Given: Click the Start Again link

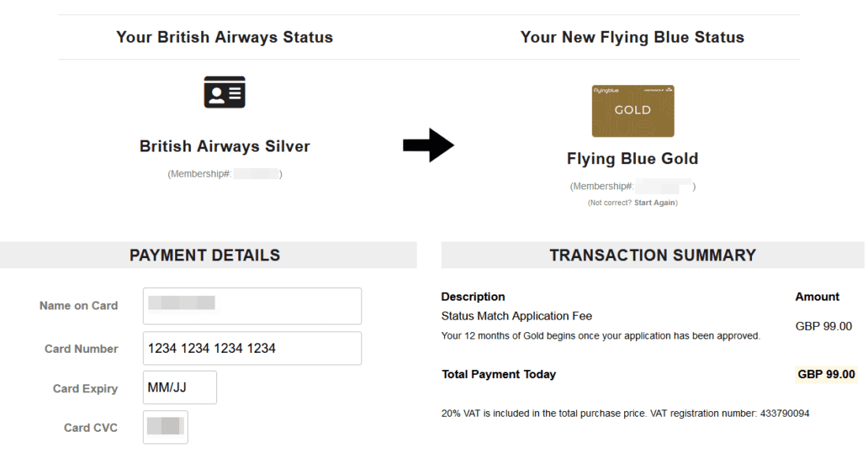Looking at the screenshot, I should pyautogui.click(x=655, y=203).
